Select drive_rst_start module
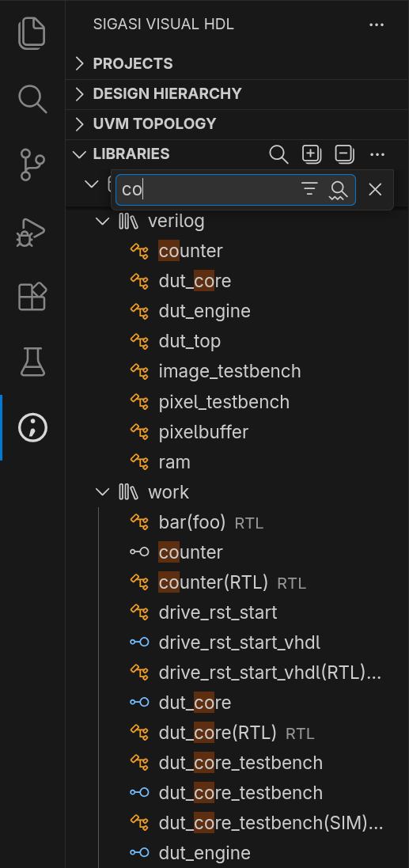 [218, 612]
